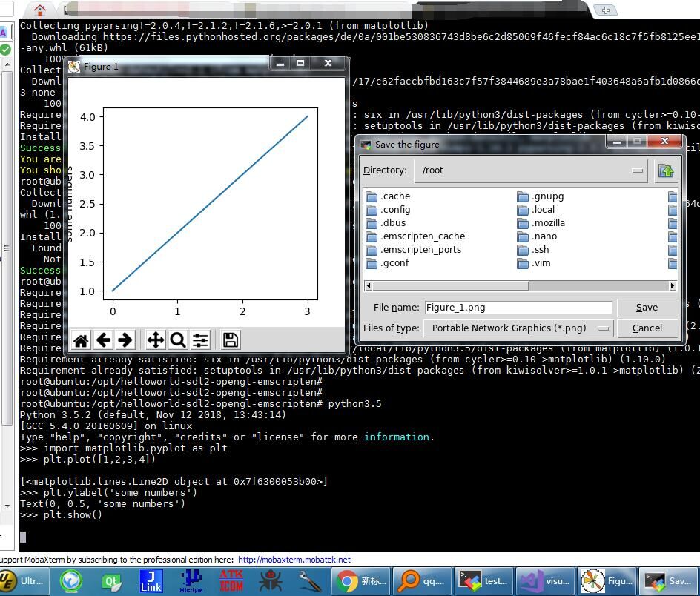Viewport: 700px width, 596px height.
Task: Go up one directory level icon
Action: tap(666, 170)
